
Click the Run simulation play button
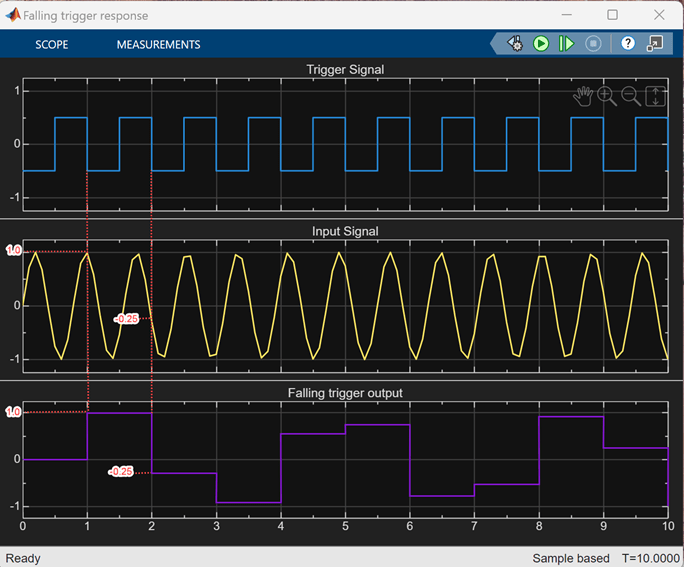tap(541, 44)
